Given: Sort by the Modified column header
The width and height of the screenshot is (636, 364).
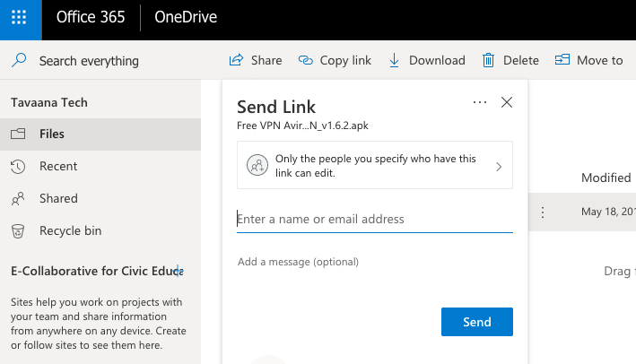Looking at the screenshot, I should 606,178.
